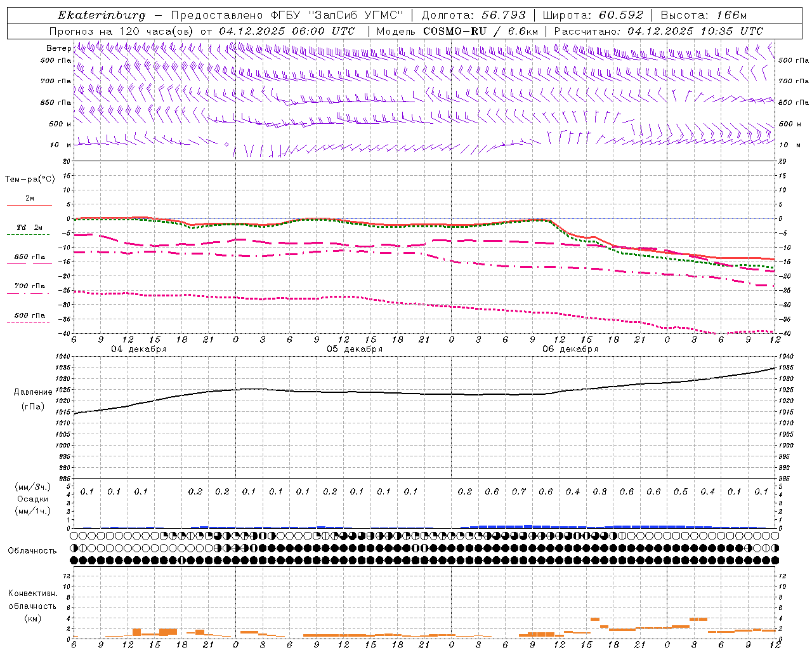Click the 0.5 precipitation value
The width and height of the screenshot is (812, 650).
(681, 491)
